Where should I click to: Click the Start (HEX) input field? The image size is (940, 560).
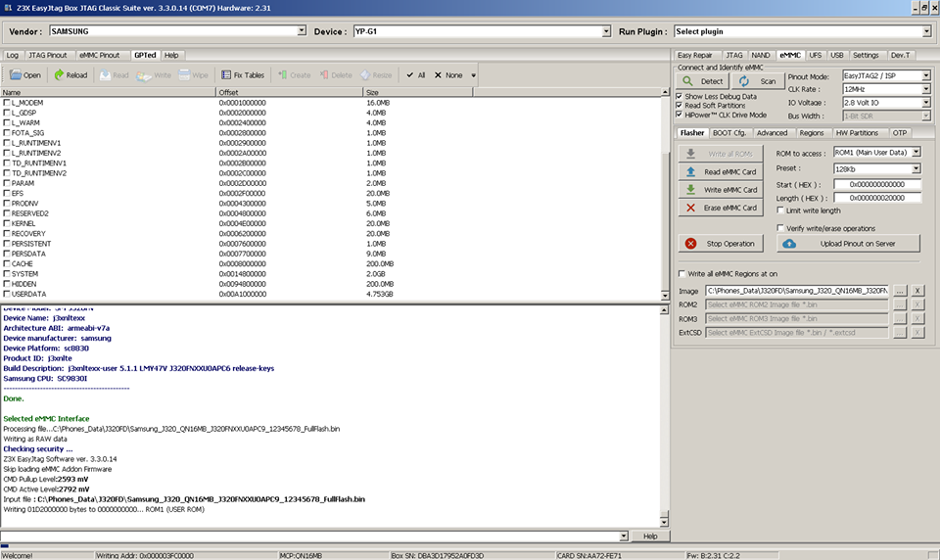(877, 184)
